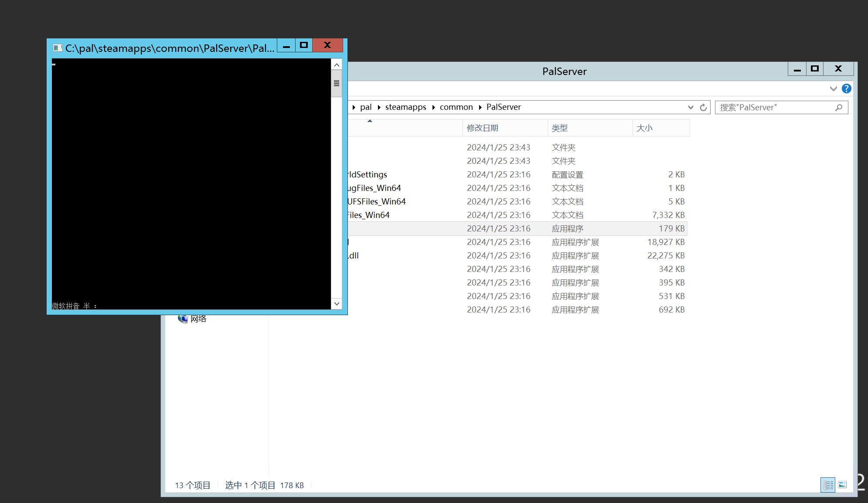This screenshot has width=868, height=503.
Task: Click the 类型 column header
Action: [560, 128]
